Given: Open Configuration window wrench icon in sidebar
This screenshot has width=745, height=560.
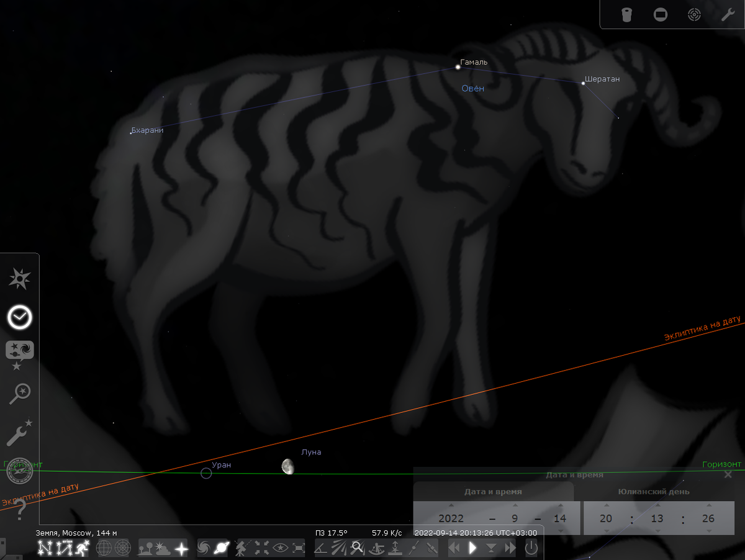Looking at the screenshot, I should [20, 433].
